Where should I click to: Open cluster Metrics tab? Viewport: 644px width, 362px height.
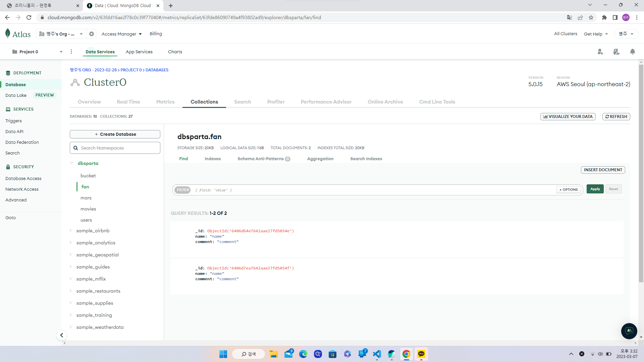tap(165, 102)
